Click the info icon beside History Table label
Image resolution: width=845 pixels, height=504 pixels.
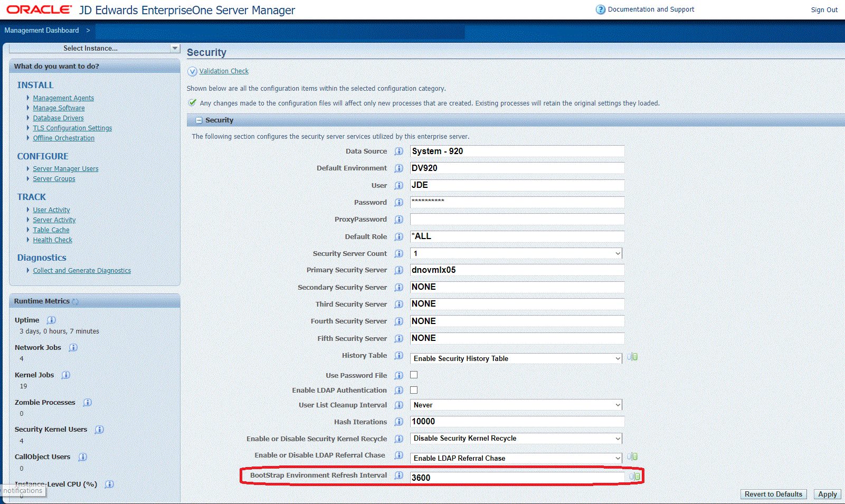(399, 356)
